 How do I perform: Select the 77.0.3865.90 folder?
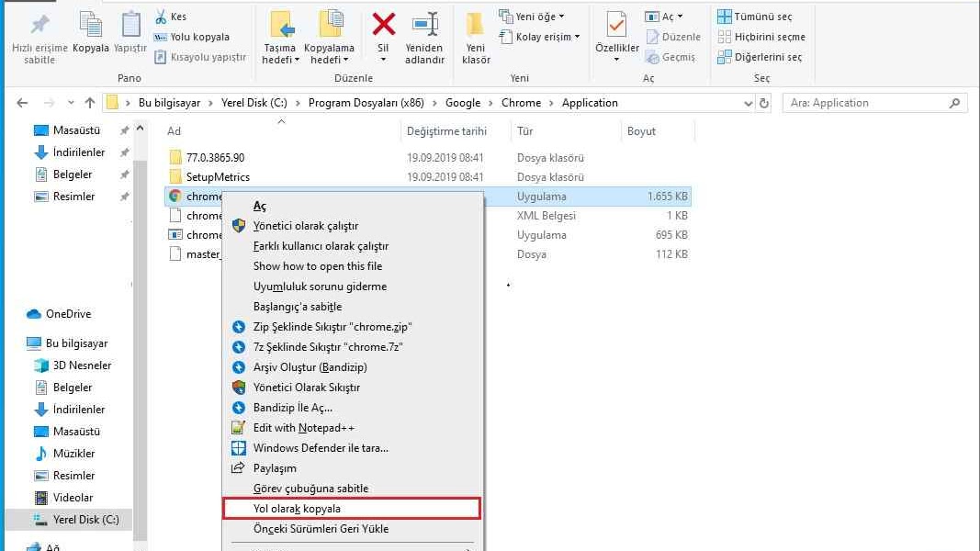click(x=215, y=157)
